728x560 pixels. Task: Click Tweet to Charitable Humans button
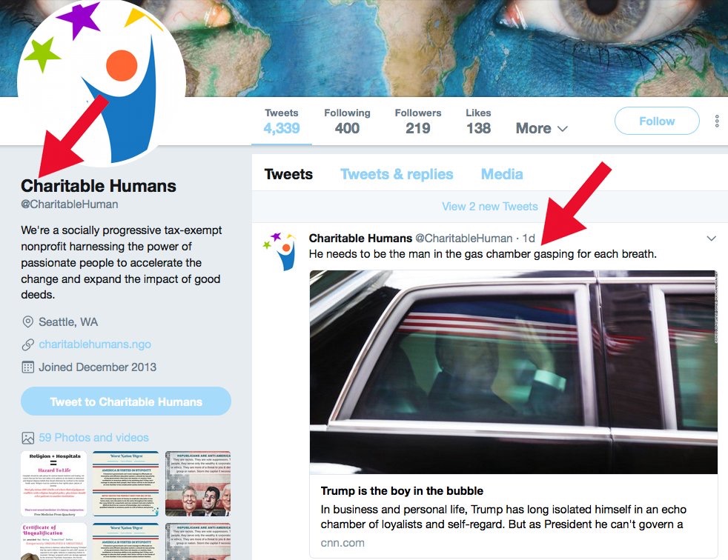(126, 401)
